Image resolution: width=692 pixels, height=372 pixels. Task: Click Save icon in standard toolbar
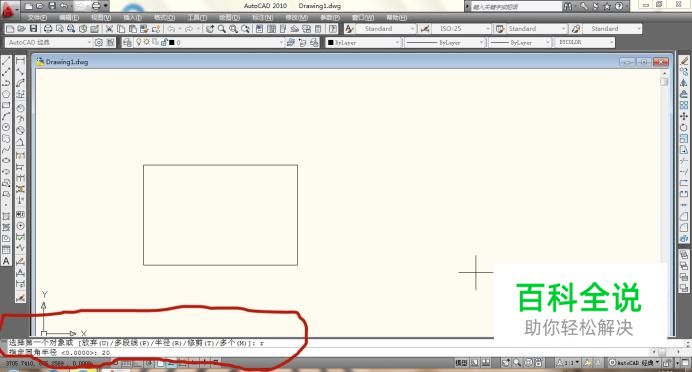(33, 29)
